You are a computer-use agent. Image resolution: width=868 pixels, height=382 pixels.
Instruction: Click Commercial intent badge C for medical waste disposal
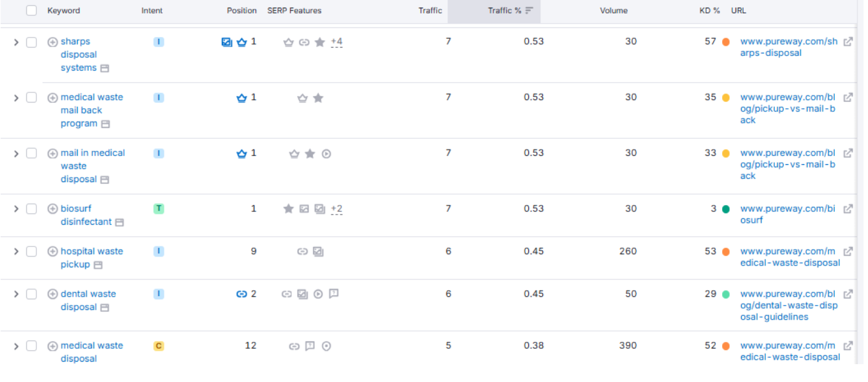click(159, 346)
